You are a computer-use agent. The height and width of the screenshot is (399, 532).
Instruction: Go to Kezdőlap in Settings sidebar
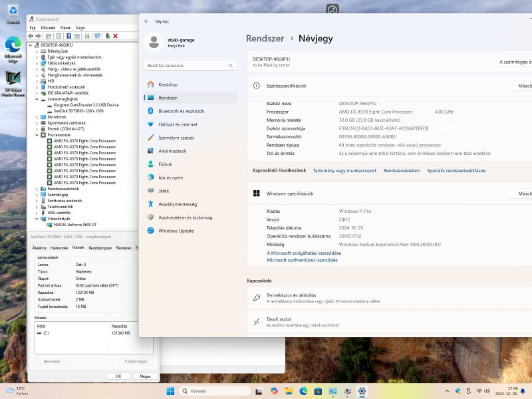pos(190,84)
